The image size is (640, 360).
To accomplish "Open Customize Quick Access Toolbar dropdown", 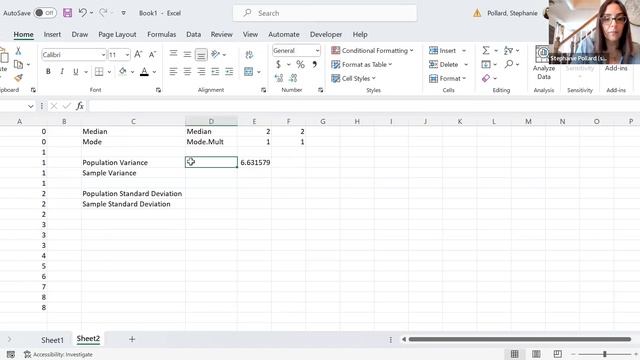I will tap(123, 13).
